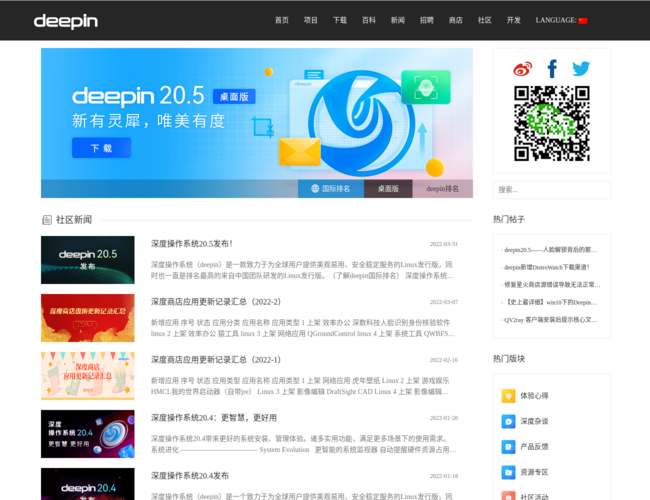Click the 资源专区 section label
The width and height of the screenshot is (650, 500).
pos(534,472)
